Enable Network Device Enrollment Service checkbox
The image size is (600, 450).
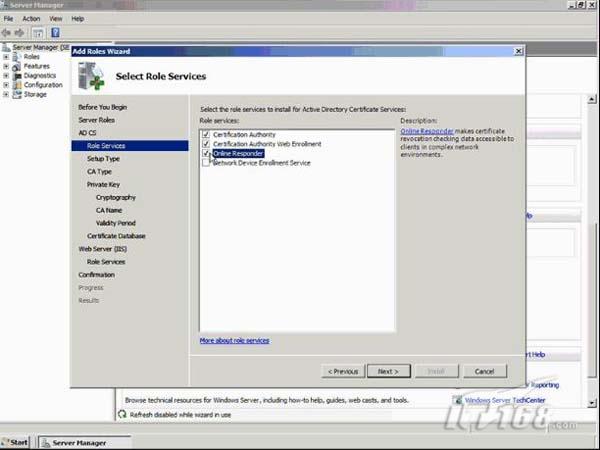tap(206, 162)
